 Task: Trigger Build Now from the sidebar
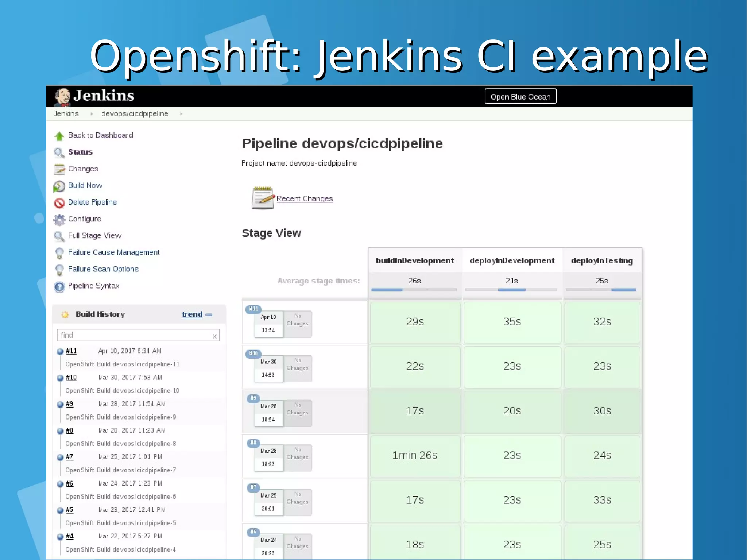(85, 185)
